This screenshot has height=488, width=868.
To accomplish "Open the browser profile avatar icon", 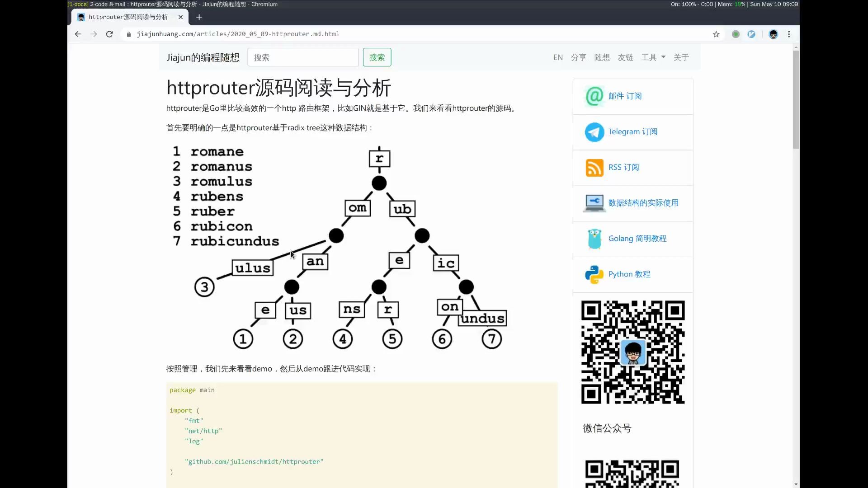I will [x=773, y=34].
